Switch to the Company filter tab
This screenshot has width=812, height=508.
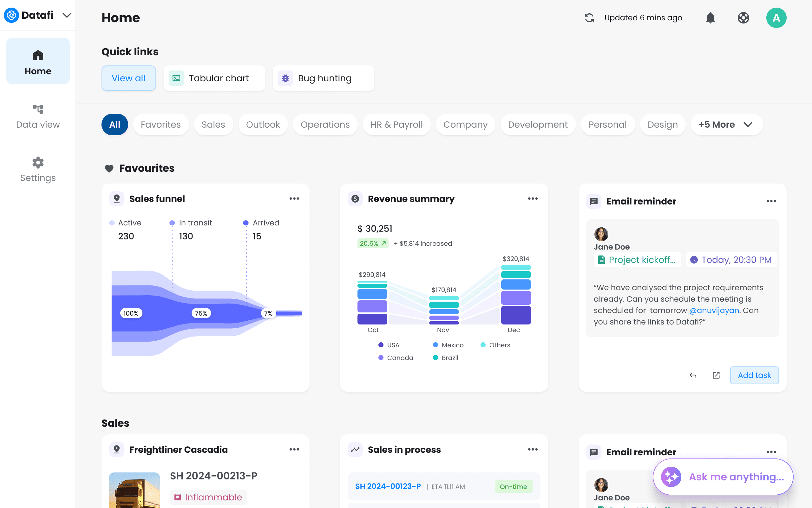click(x=465, y=125)
